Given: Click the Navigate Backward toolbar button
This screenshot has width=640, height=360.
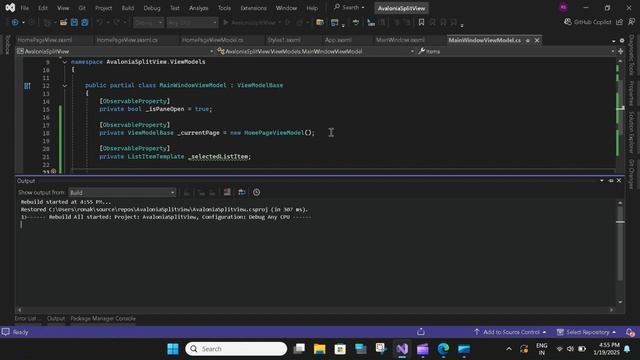Looking at the screenshot, I should point(15,22).
